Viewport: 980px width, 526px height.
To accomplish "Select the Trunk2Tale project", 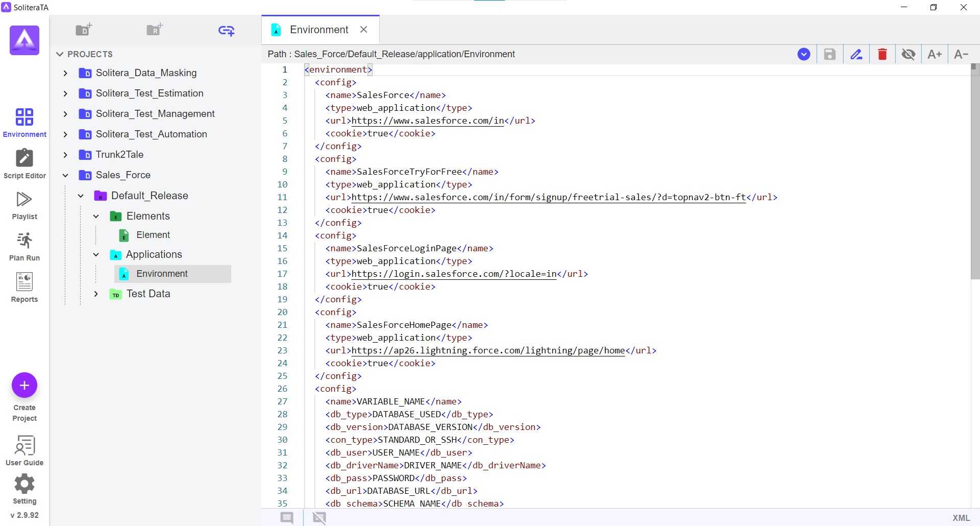I will point(119,155).
